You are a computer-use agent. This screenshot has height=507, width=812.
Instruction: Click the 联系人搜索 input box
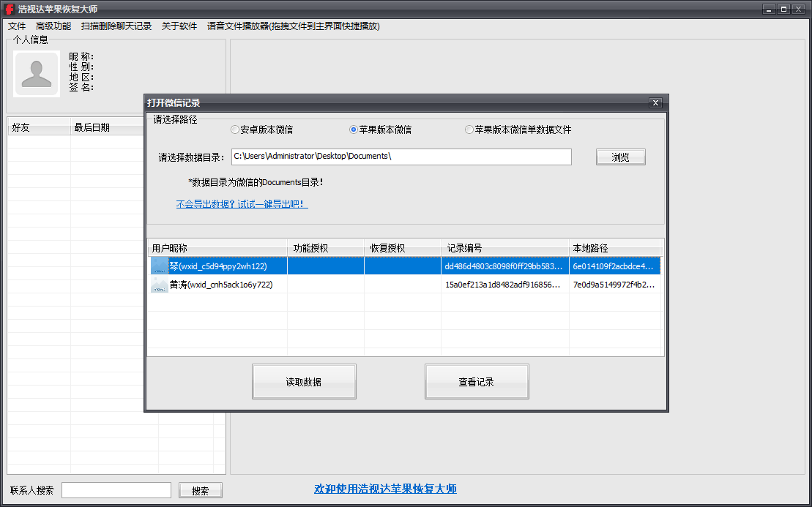116,490
